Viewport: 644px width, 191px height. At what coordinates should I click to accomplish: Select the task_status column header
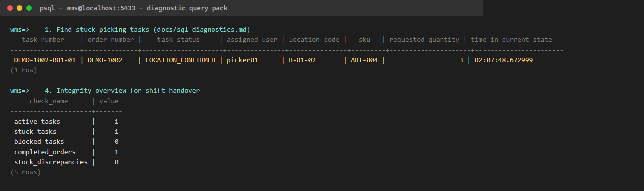(x=179, y=39)
